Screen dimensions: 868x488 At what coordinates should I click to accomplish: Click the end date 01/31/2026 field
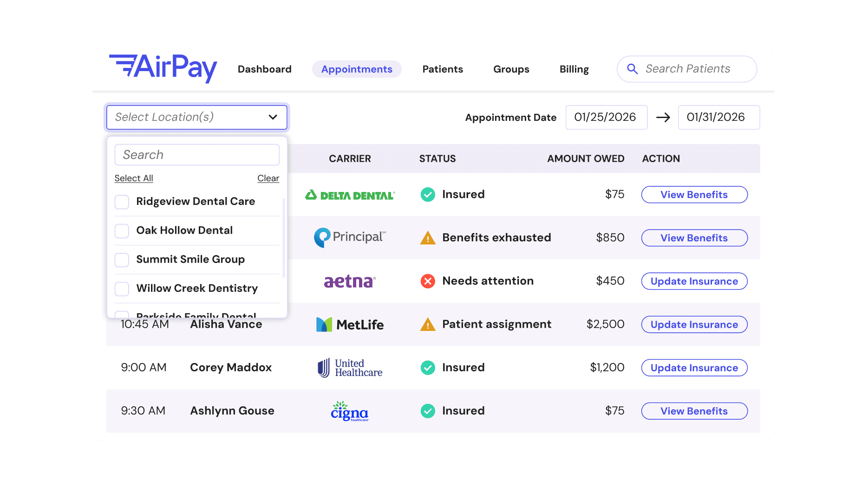[x=719, y=117]
